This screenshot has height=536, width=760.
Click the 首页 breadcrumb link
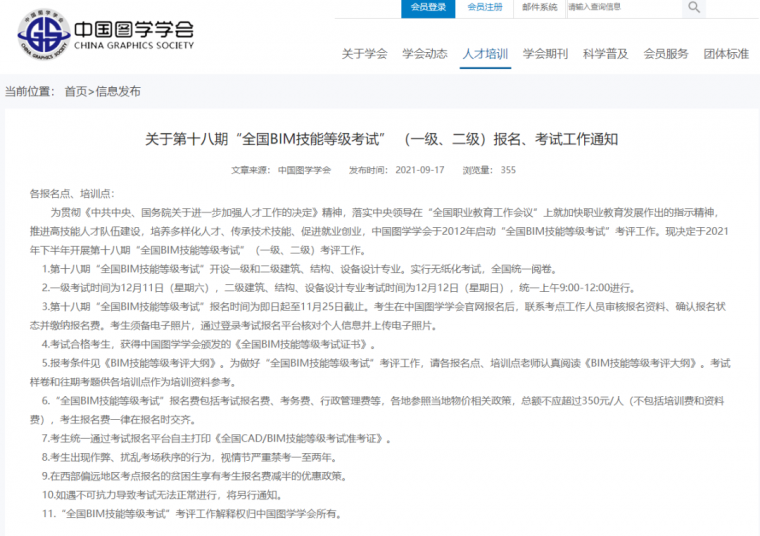[x=75, y=91]
